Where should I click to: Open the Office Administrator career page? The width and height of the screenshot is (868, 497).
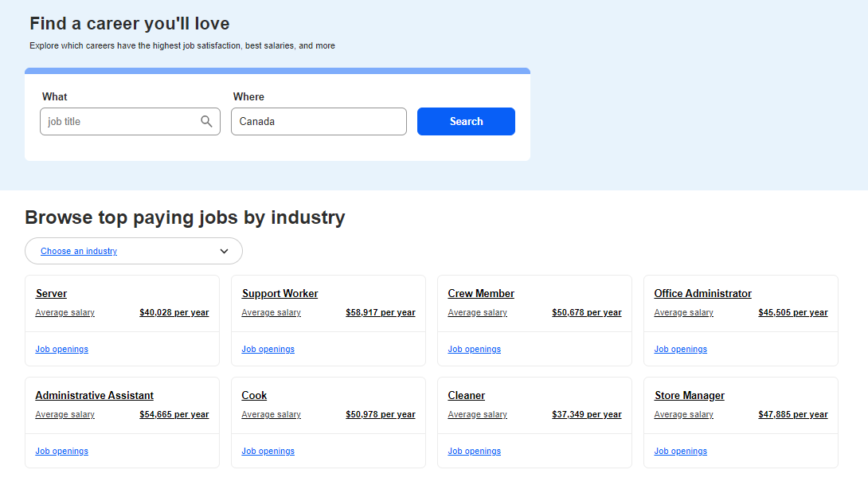coord(702,293)
